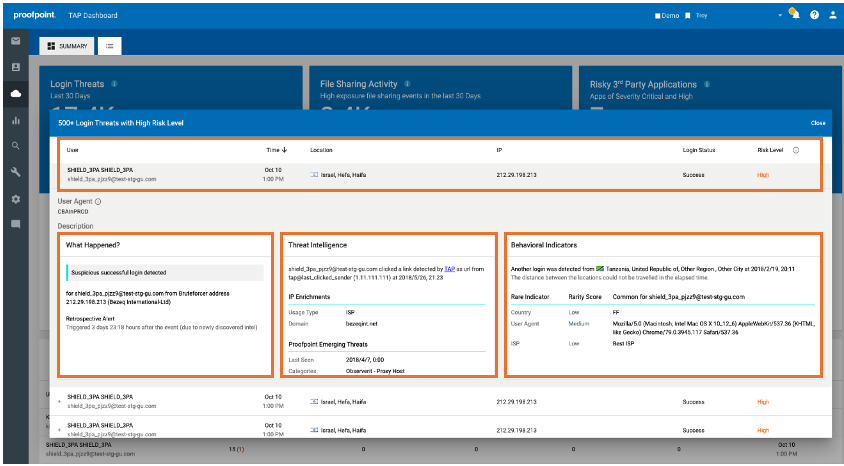Image resolution: width=844 pixels, height=466 pixels.
Task: Click the Tanzania flag in Behavioral Indicators
Action: [x=600, y=269]
